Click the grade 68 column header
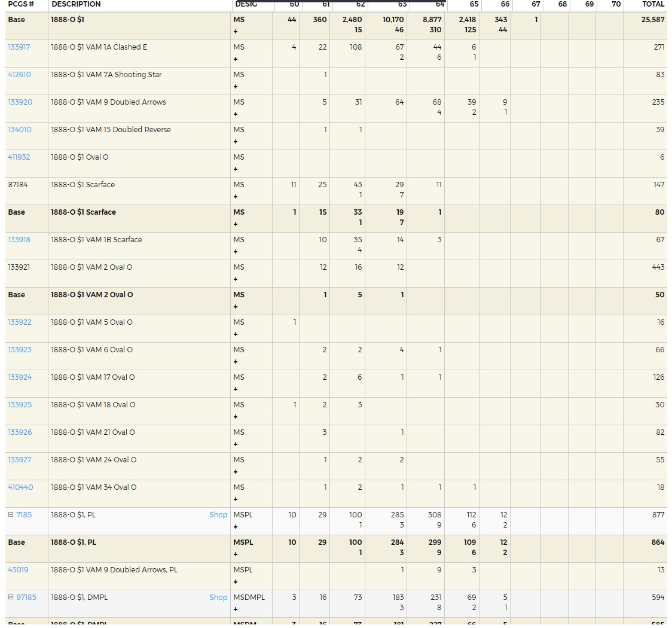 click(x=563, y=4)
